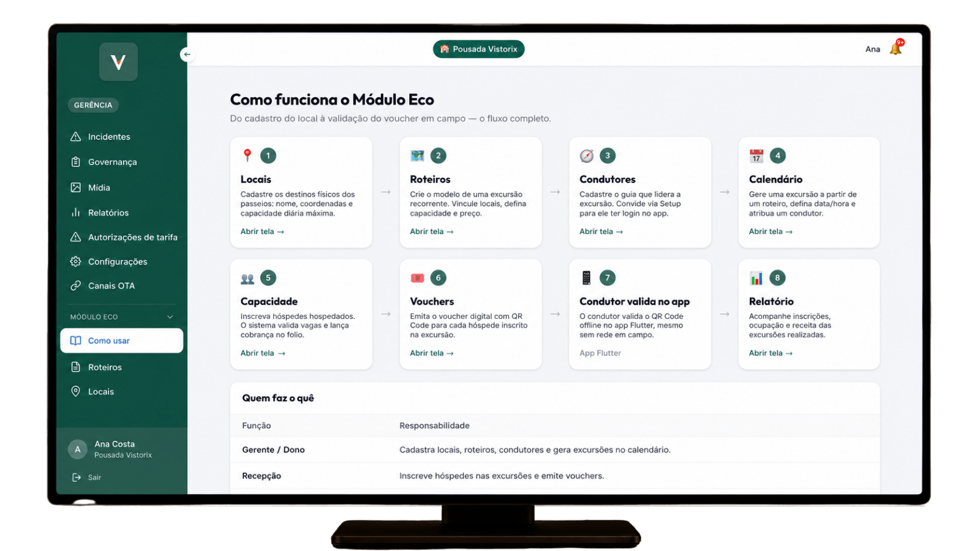The image size is (980, 551).
Task: Click Abrir tela link on Condutores card
Action: pyautogui.click(x=601, y=231)
